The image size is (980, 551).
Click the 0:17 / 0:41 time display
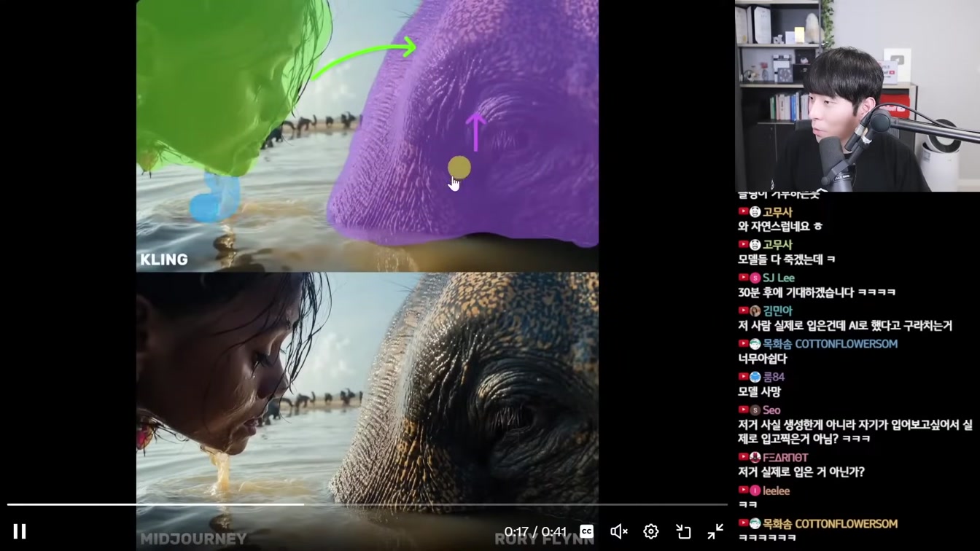pyautogui.click(x=535, y=531)
